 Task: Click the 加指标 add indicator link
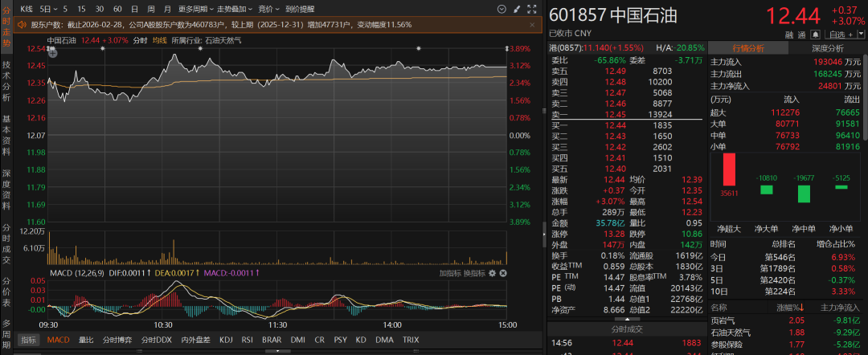[x=449, y=273]
